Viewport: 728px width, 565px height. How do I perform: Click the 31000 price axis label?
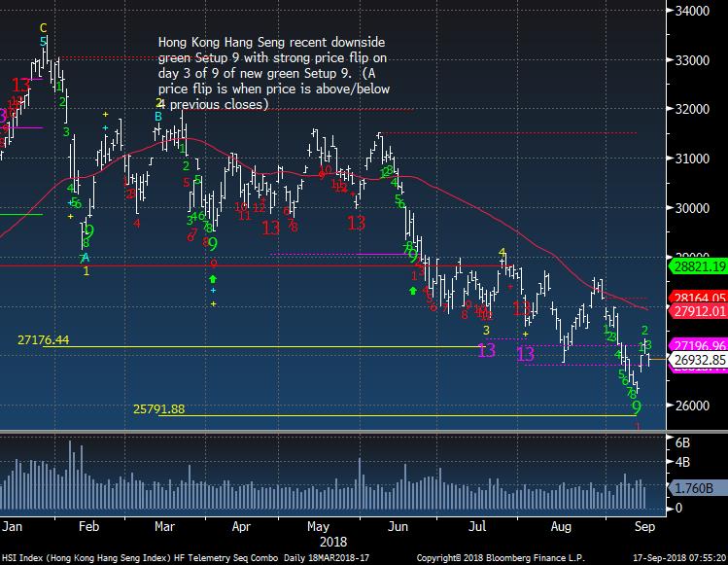pos(692,159)
